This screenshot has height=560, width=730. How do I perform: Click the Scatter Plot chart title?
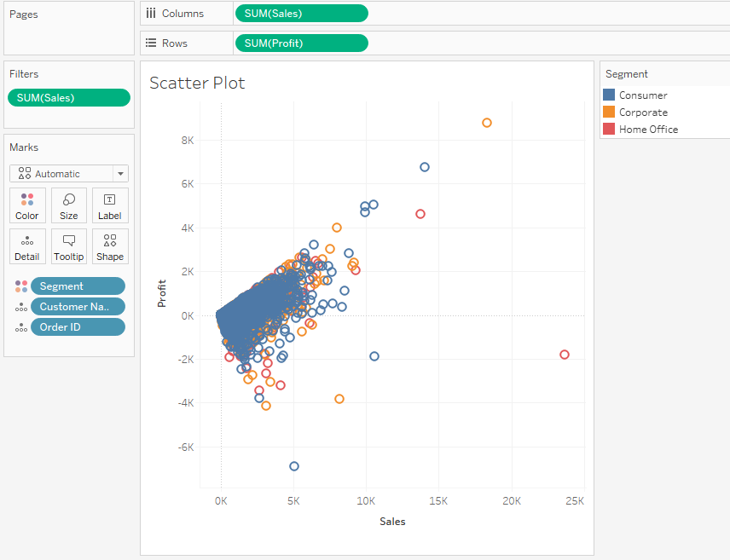(x=197, y=83)
